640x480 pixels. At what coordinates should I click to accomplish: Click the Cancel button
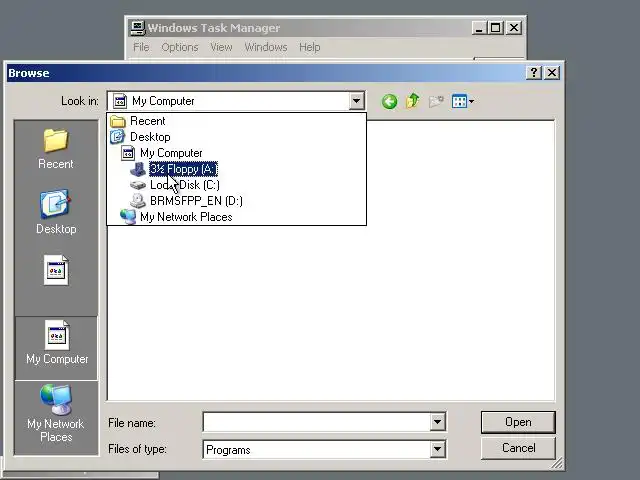click(518, 448)
